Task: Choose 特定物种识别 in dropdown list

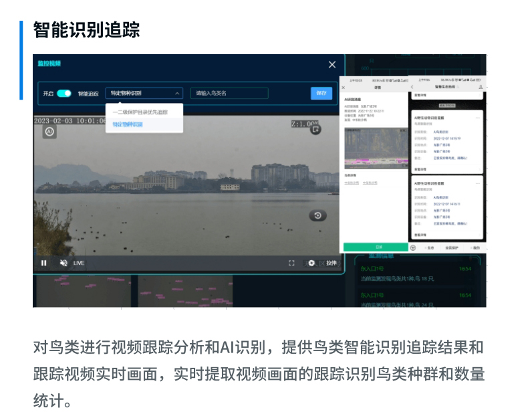Action: tap(128, 124)
